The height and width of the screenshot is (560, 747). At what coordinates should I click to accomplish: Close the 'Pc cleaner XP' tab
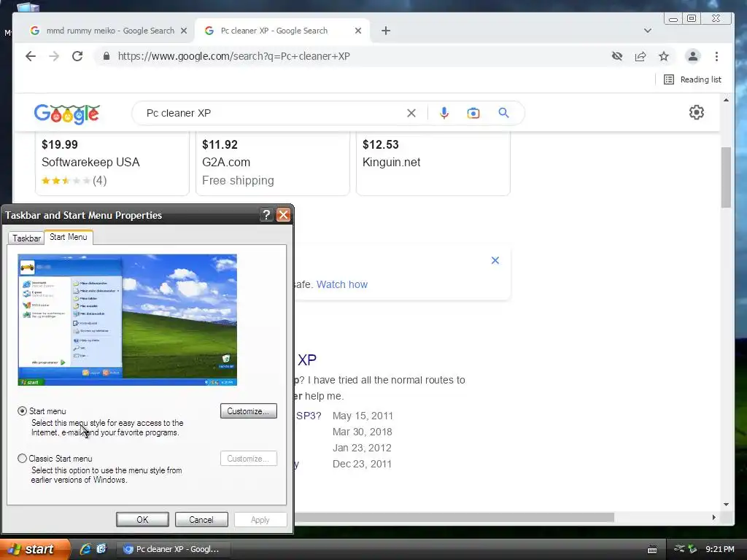(358, 31)
